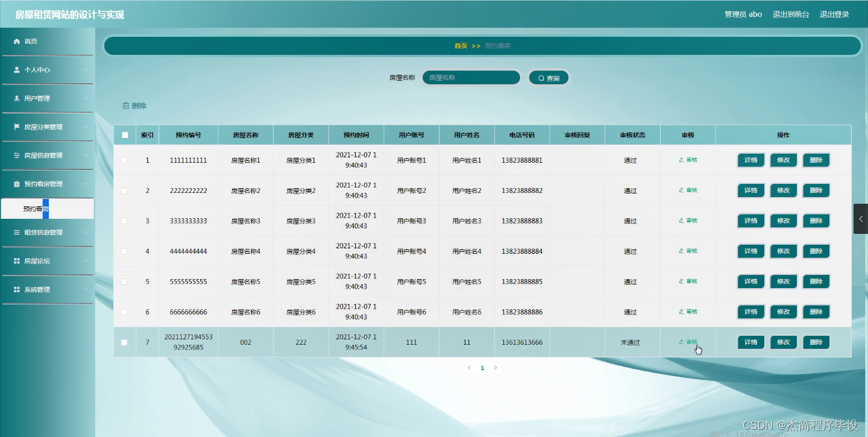
Task: Click the trash icon next to 删除
Action: click(x=125, y=105)
